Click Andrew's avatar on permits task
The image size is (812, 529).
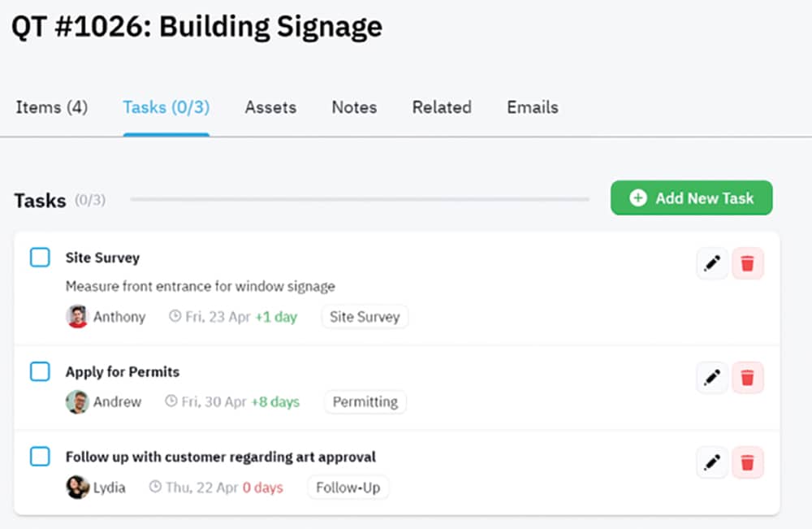[77, 402]
